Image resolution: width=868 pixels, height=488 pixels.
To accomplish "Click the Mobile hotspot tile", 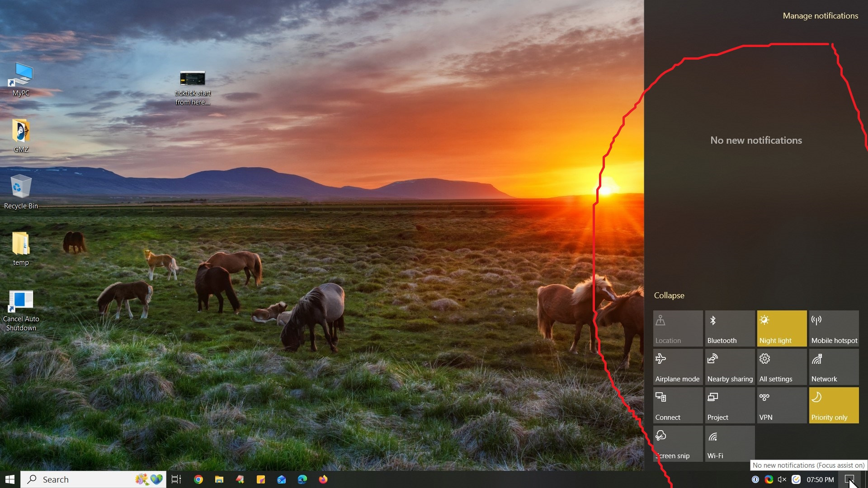I will [x=834, y=328].
